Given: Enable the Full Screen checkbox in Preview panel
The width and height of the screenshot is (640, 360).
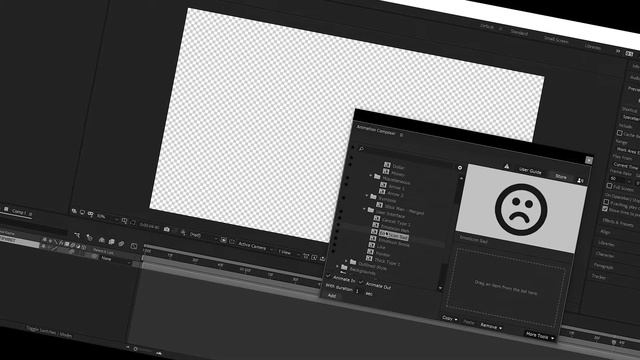Looking at the screenshot, I should pyautogui.click(x=609, y=186).
